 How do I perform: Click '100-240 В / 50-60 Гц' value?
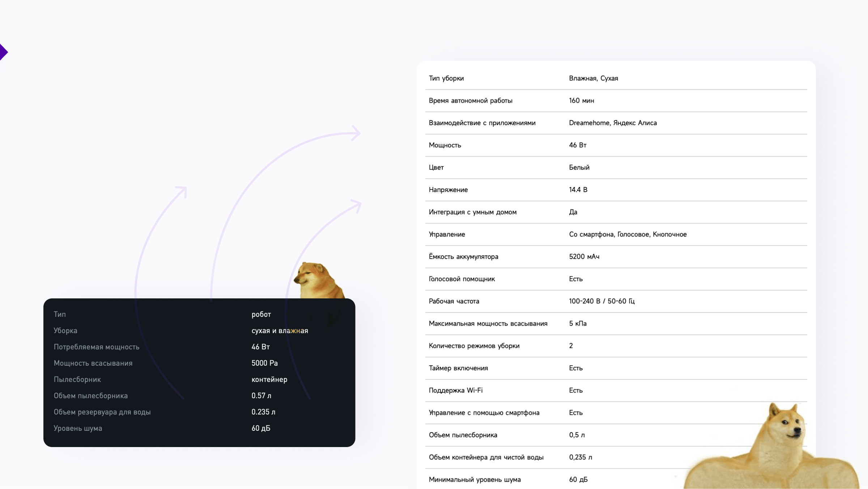[601, 301]
